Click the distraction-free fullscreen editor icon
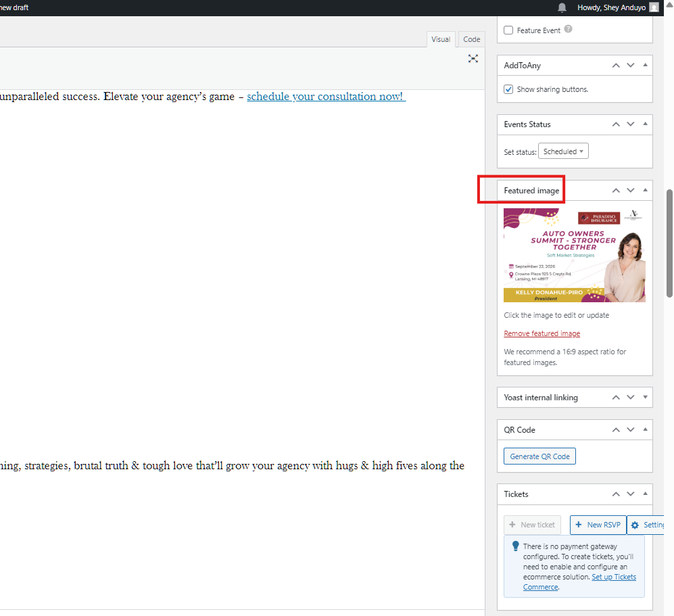The height and width of the screenshot is (616, 674). [x=473, y=59]
